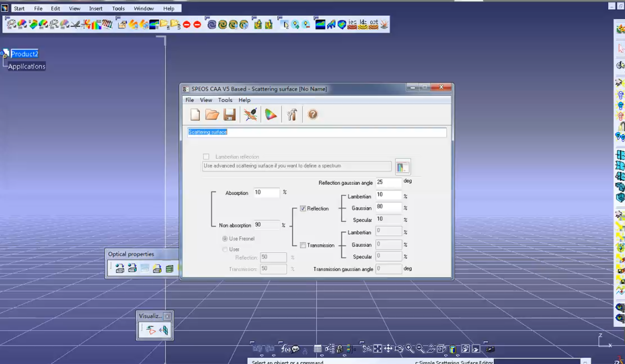
Task: Click the ldt file icon in top toolbar
Action: coord(363,24)
